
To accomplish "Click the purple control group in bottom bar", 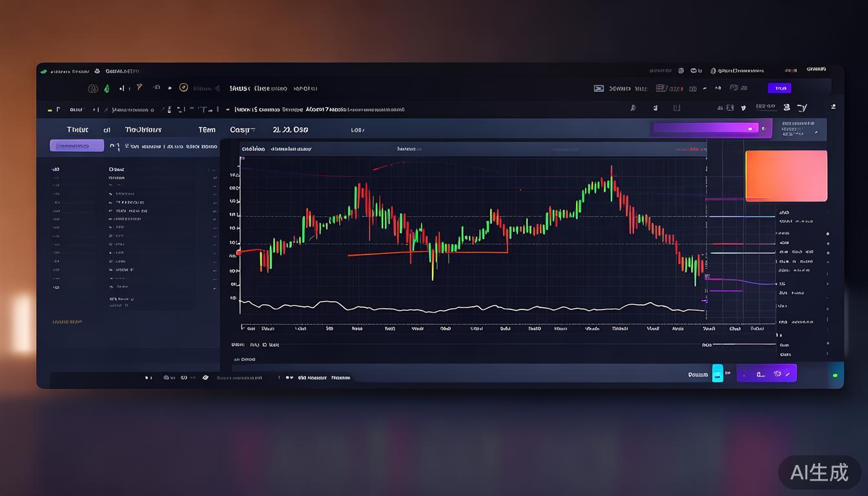I will pyautogui.click(x=767, y=373).
